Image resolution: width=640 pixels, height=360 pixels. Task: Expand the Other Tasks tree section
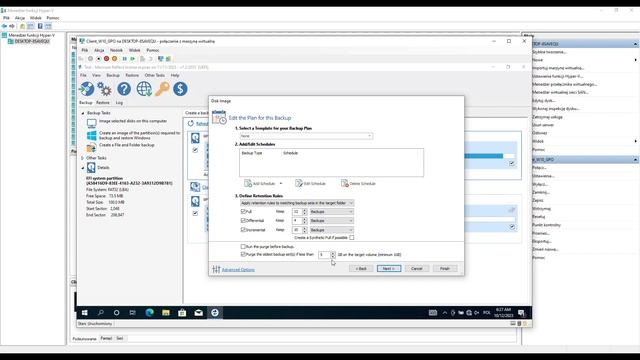pyautogui.click(x=83, y=158)
